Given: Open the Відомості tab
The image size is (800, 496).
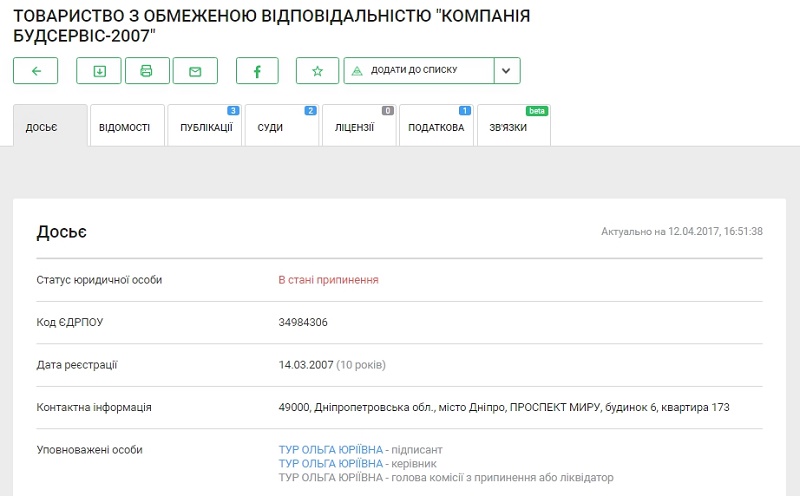Looking at the screenshot, I should 125,127.
